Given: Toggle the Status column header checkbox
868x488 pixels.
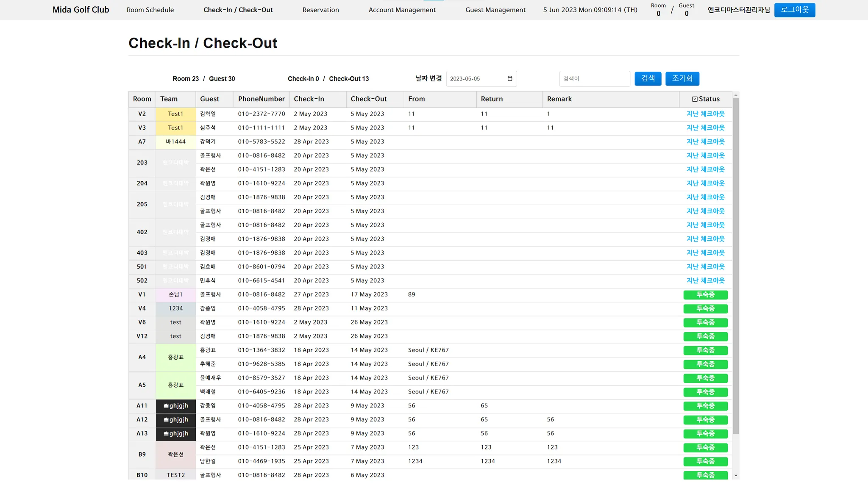Looking at the screenshot, I should tap(695, 99).
